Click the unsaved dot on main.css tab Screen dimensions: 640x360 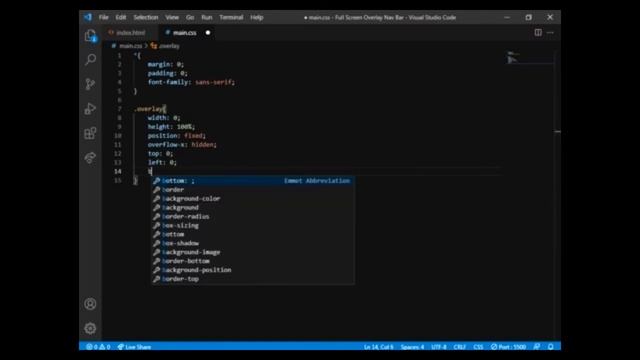point(208,33)
